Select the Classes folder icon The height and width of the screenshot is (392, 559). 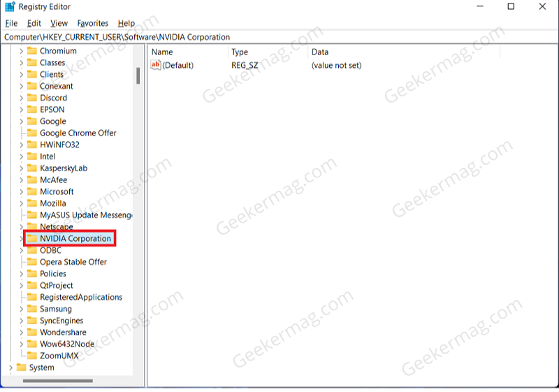[x=32, y=62]
